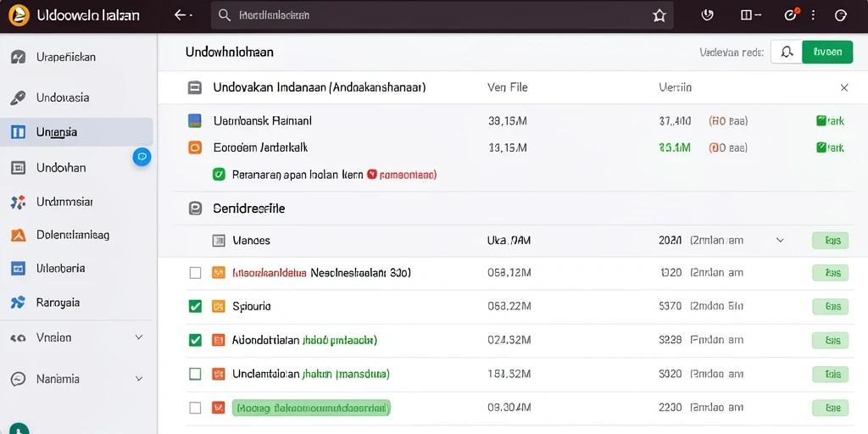This screenshot has width=868, height=434.
Task: Check the box for Unclamtaiatan row
Action: pyautogui.click(x=195, y=374)
